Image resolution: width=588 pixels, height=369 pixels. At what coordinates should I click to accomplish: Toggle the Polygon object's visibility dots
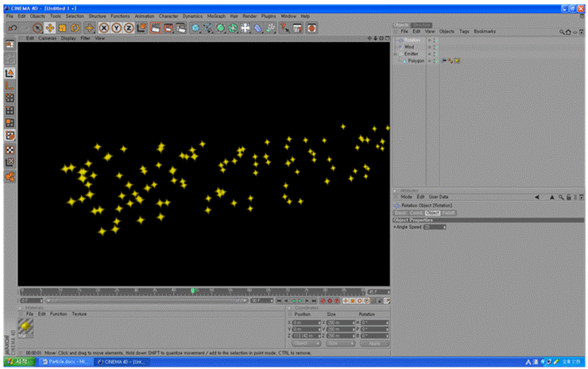433,60
